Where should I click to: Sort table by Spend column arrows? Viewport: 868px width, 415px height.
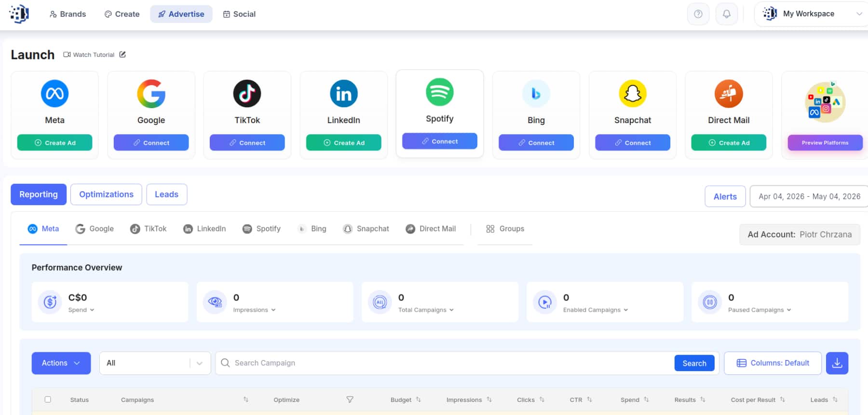pos(646,400)
